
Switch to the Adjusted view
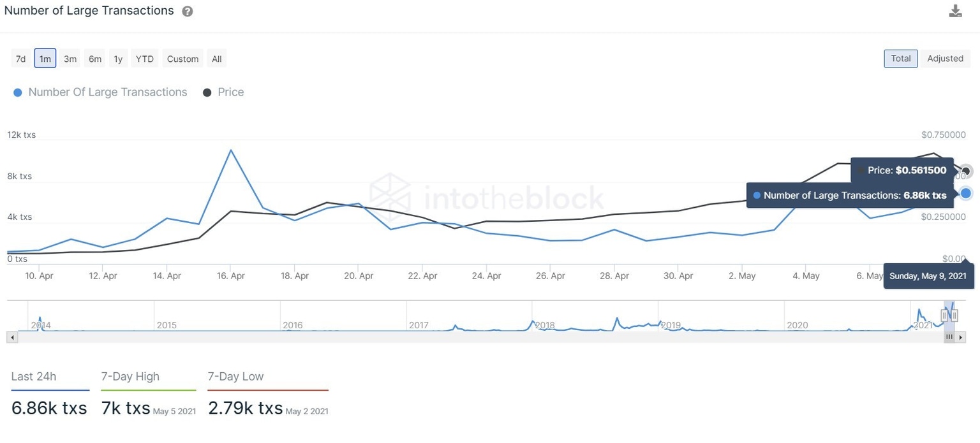coord(945,58)
